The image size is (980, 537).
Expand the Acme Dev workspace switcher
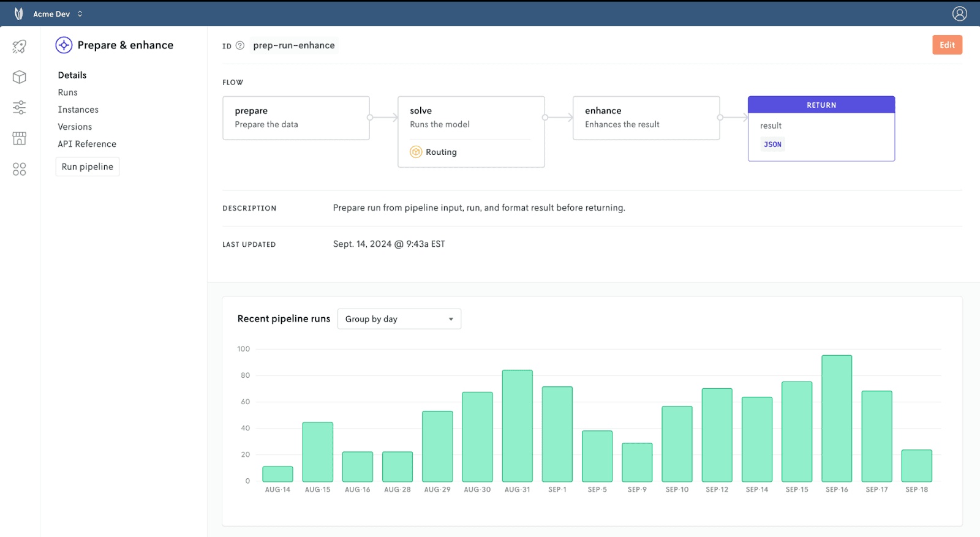(x=58, y=13)
